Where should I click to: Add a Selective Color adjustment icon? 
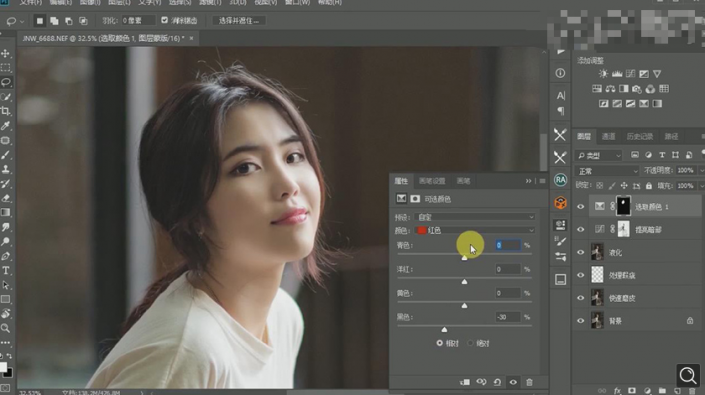pos(644,104)
